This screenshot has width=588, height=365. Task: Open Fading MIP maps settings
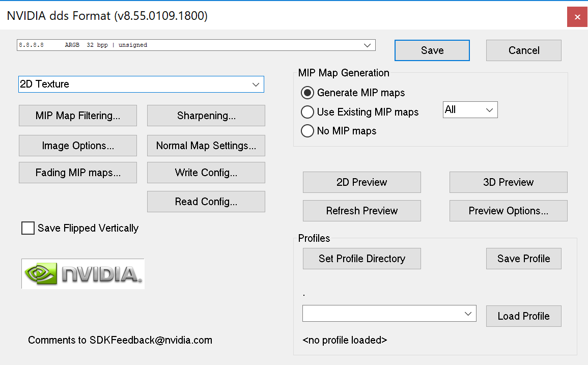(x=77, y=173)
